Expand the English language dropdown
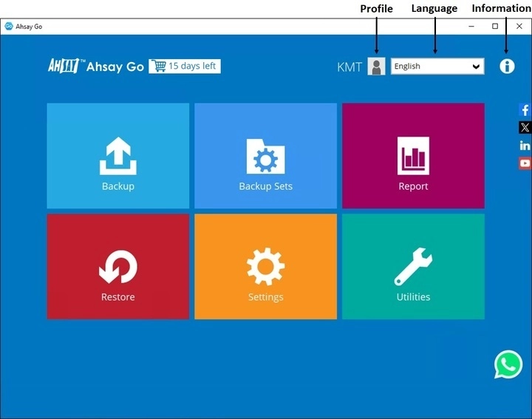This screenshot has height=419, width=532. pyautogui.click(x=437, y=67)
